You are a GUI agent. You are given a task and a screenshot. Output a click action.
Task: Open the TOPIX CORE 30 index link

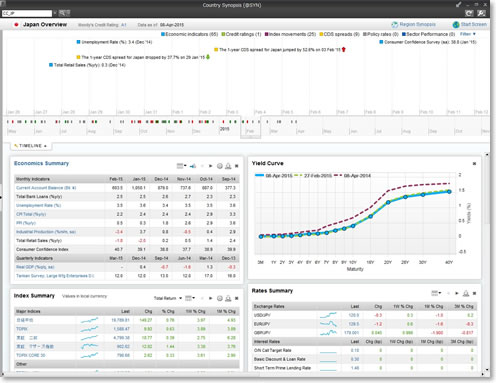[x=31, y=355]
